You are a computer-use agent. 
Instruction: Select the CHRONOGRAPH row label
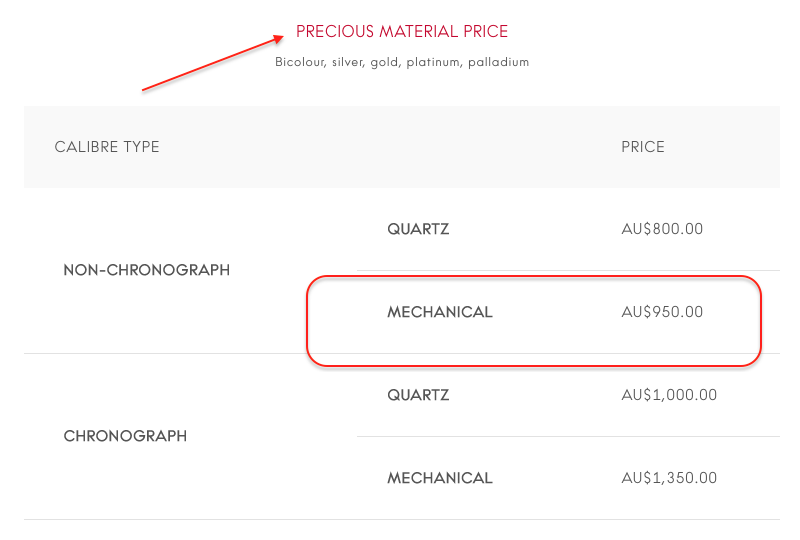(126, 436)
